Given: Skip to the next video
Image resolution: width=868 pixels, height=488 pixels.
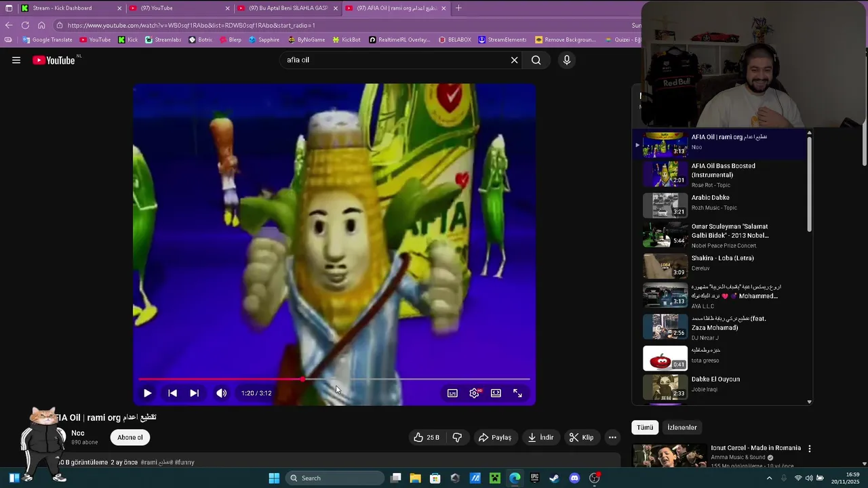Looking at the screenshot, I should click(194, 393).
